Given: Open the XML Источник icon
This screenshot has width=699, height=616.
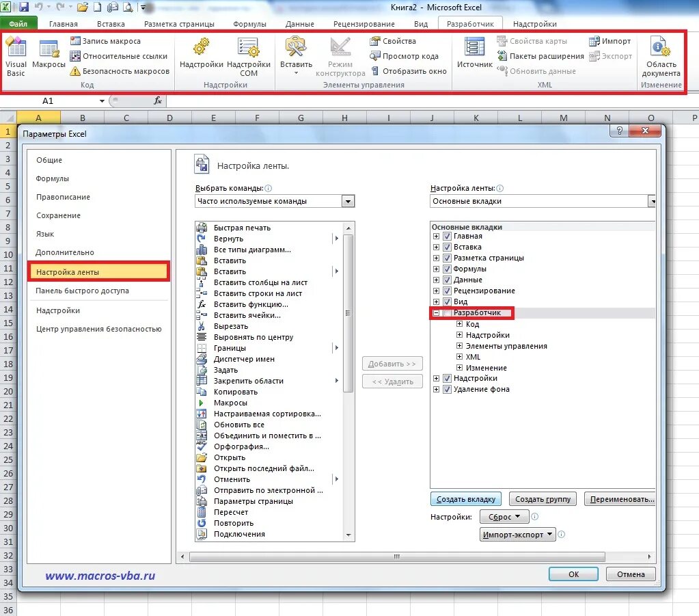Looking at the screenshot, I should click(x=474, y=47).
